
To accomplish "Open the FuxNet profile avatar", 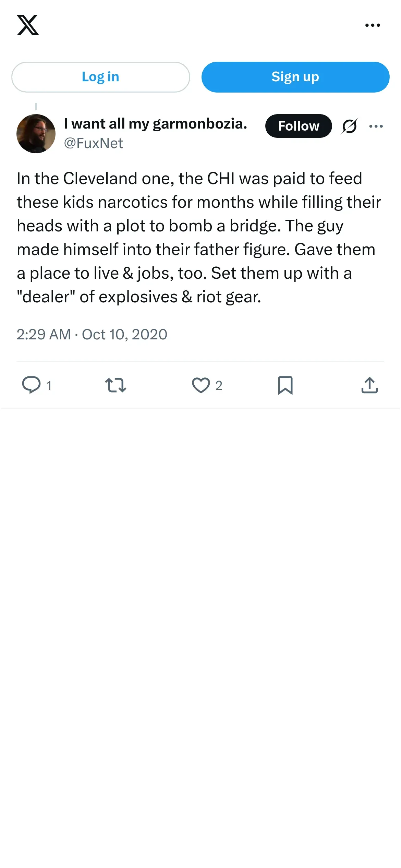I will [x=36, y=134].
